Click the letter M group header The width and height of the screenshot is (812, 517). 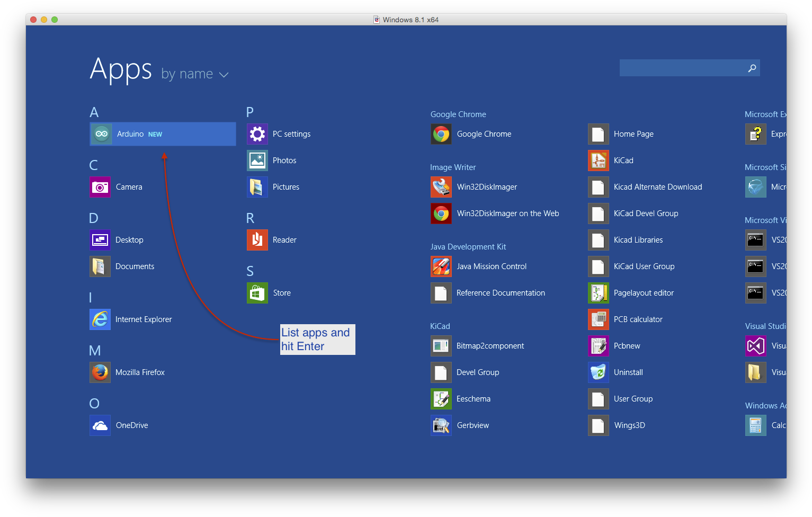click(x=95, y=351)
